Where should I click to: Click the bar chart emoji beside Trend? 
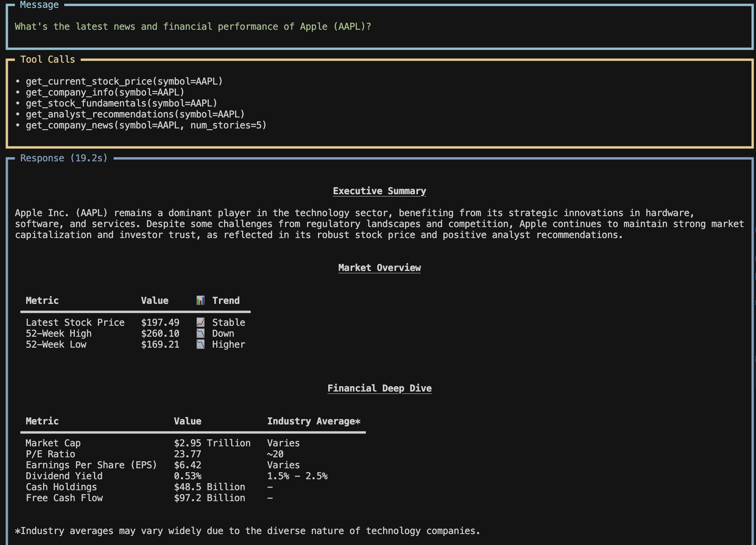point(200,300)
